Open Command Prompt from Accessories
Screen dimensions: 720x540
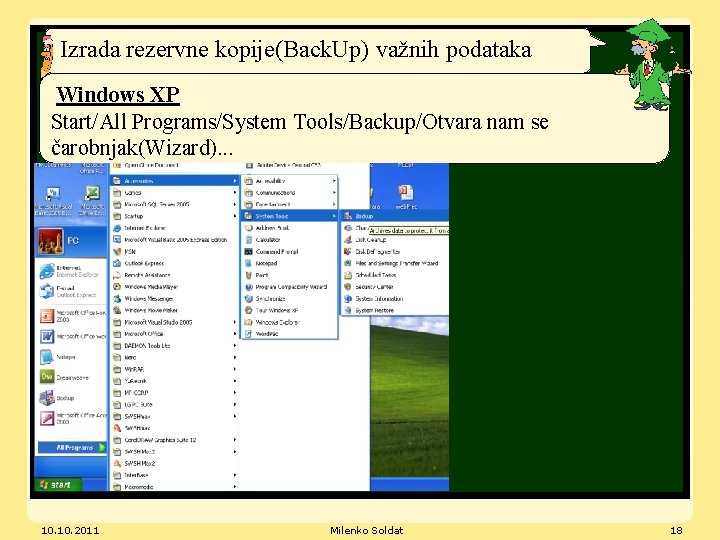290,252
